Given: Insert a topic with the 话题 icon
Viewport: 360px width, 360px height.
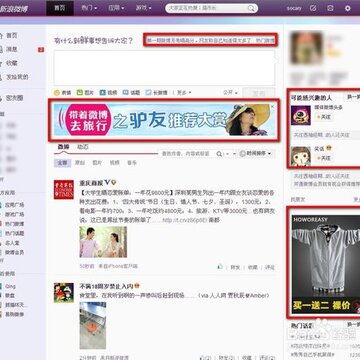Looking at the screenshot, I should [131, 93].
